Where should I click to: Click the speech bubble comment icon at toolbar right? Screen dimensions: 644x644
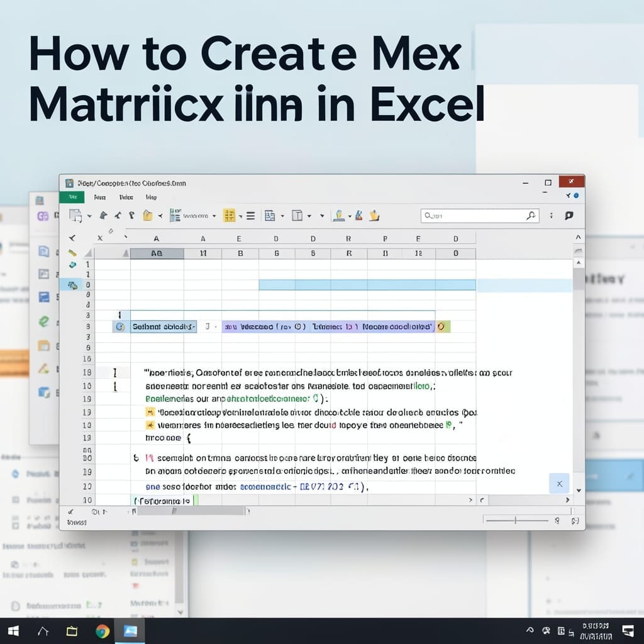point(569,215)
